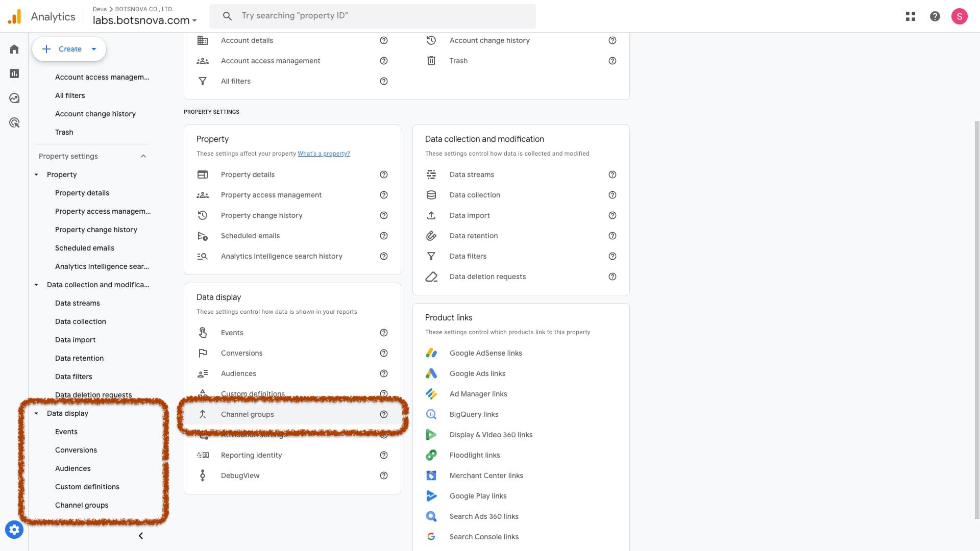Click the Trash bin icon in account settings
Viewport: 980px width, 551px height.
431,61
